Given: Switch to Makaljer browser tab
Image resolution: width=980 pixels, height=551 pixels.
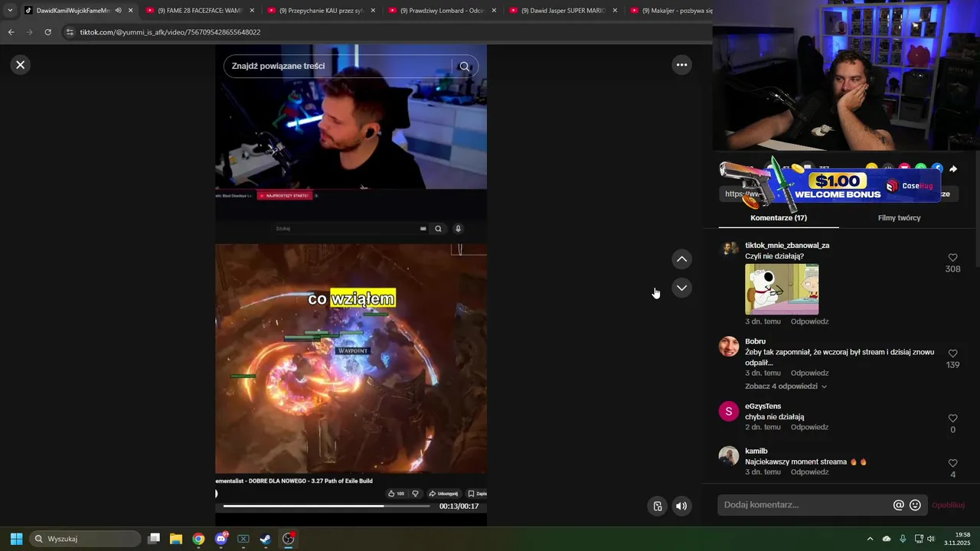Looking at the screenshot, I should tap(670, 11).
